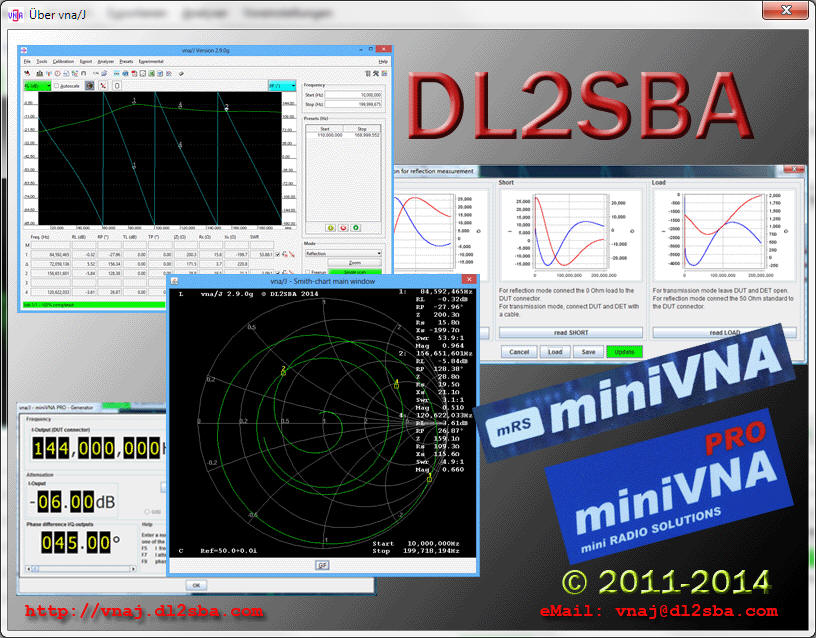This screenshot has height=638, width=816.
Task: Click the leftmost toolbar icon in vna/J window
Action: click(27, 73)
